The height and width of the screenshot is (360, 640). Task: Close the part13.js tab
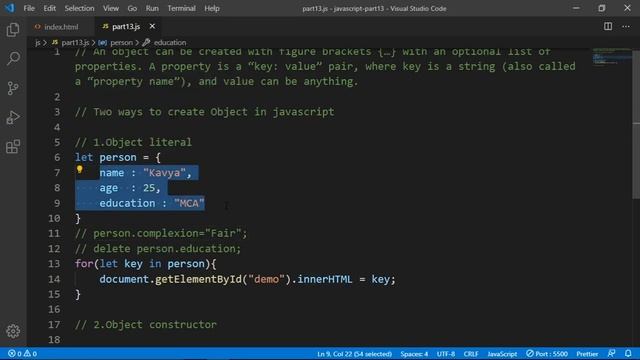pyautogui.click(x=152, y=27)
